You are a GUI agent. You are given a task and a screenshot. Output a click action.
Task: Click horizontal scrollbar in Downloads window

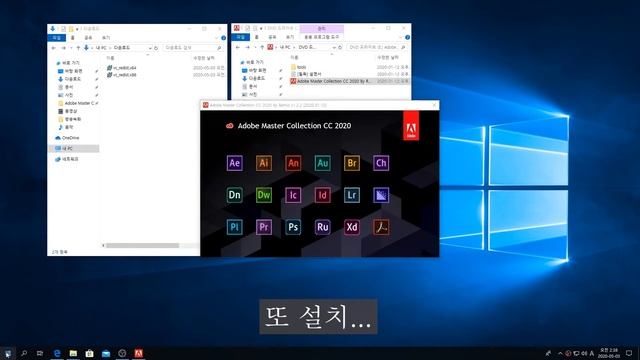[142, 245]
